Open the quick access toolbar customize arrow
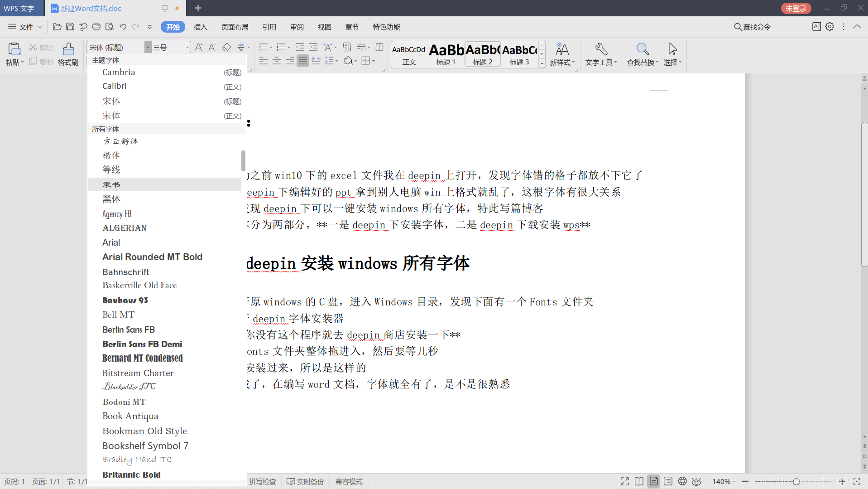Screen dimensions: 868x489 point(149,27)
